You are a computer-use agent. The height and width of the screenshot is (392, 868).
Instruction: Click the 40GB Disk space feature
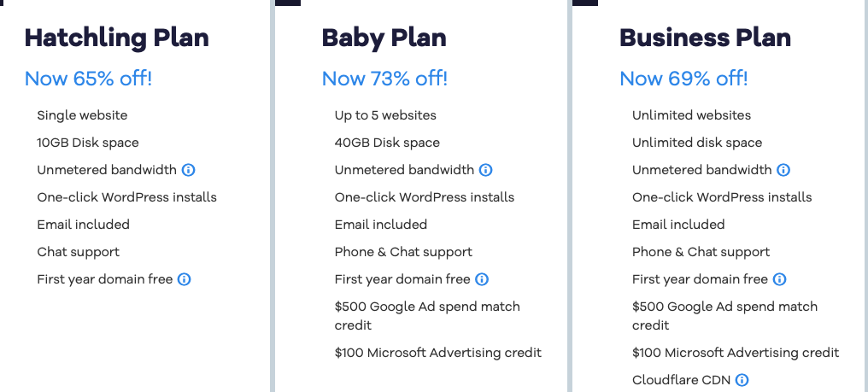pyautogui.click(x=387, y=143)
